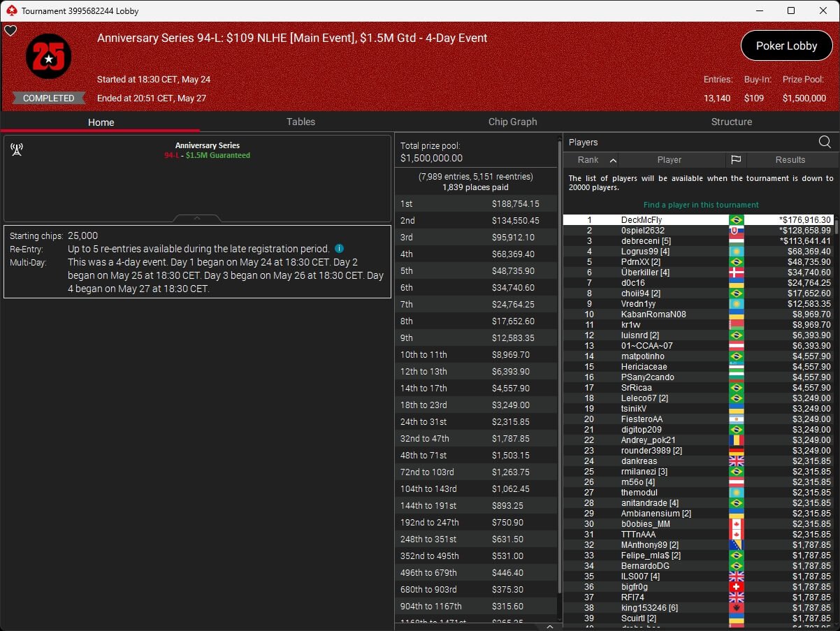Click rounder3989's Germany flag
Screen dimensions: 840x631
pos(736,451)
